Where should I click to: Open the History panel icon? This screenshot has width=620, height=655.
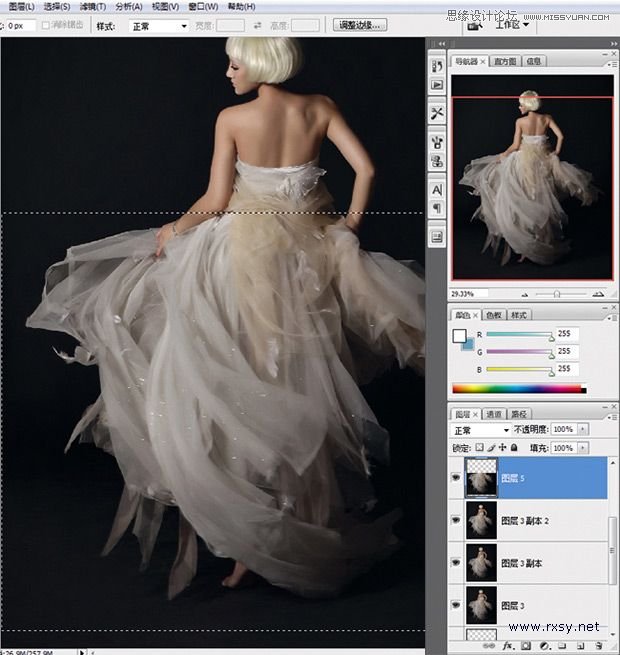pos(437,66)
